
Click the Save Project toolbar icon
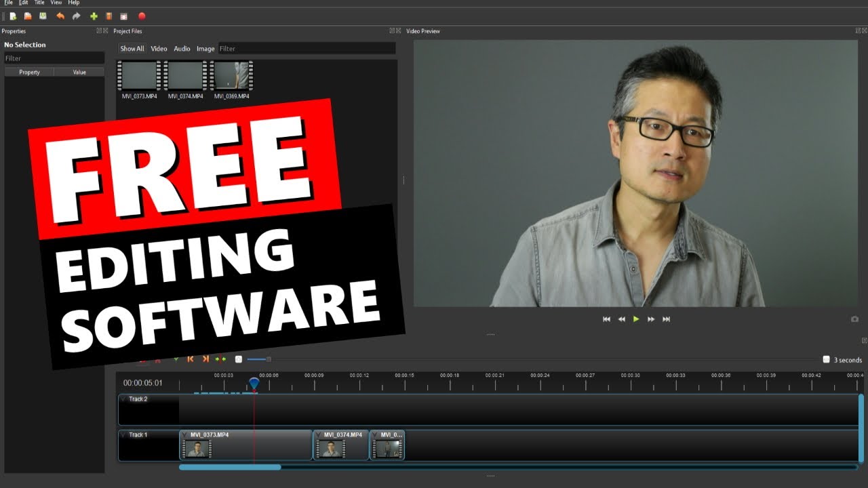click(x=43, y=16)
